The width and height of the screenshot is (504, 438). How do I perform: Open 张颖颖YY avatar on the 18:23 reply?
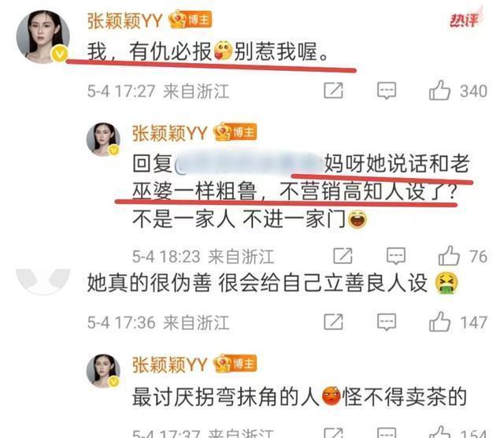(103, 139)
